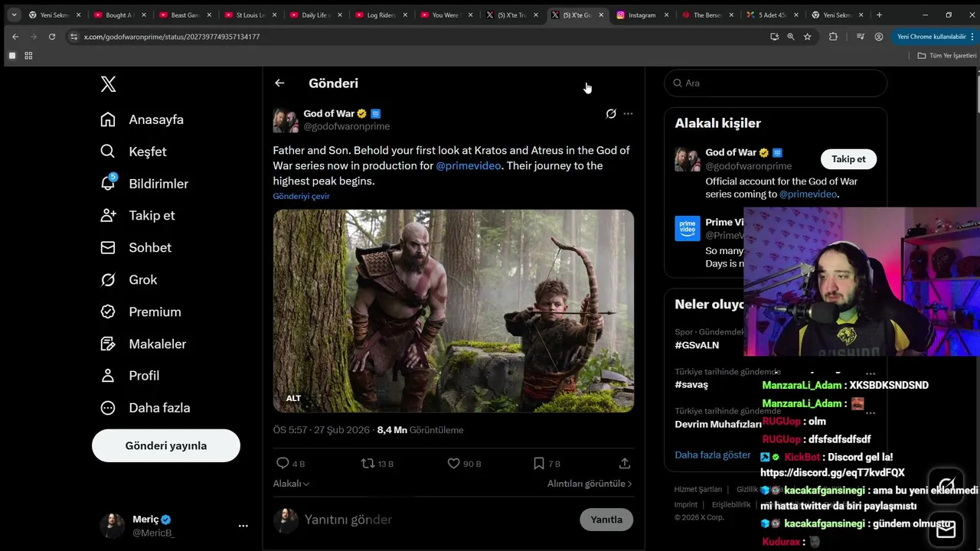This screenshot has height=551, width=980.
Task: Open browser extensions puzzle icon
Action: [x=833, y=36]
